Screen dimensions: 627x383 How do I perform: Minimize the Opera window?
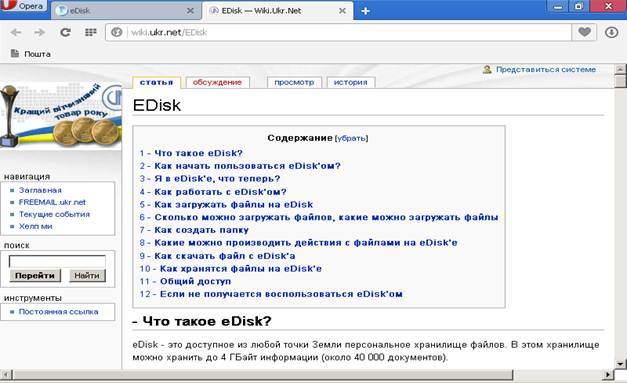pos(558,6)
